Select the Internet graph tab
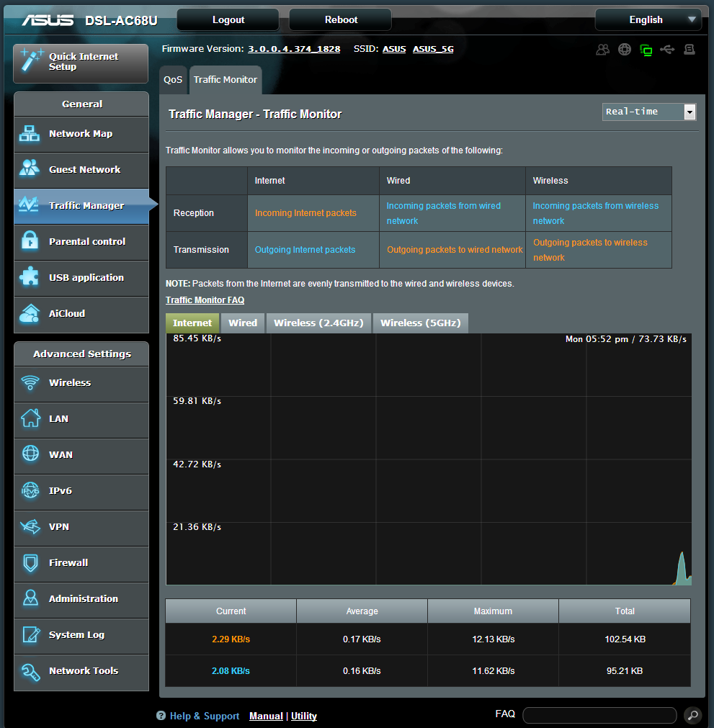 pos(192,323)
